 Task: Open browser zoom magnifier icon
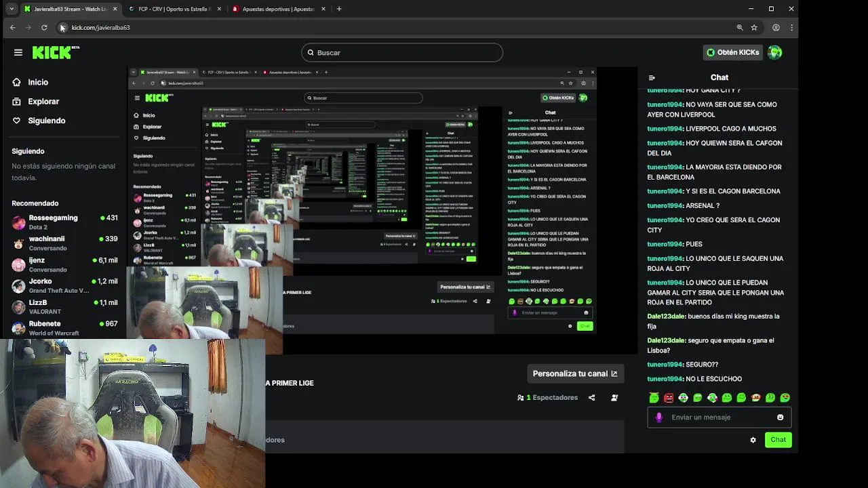point(740,27)
